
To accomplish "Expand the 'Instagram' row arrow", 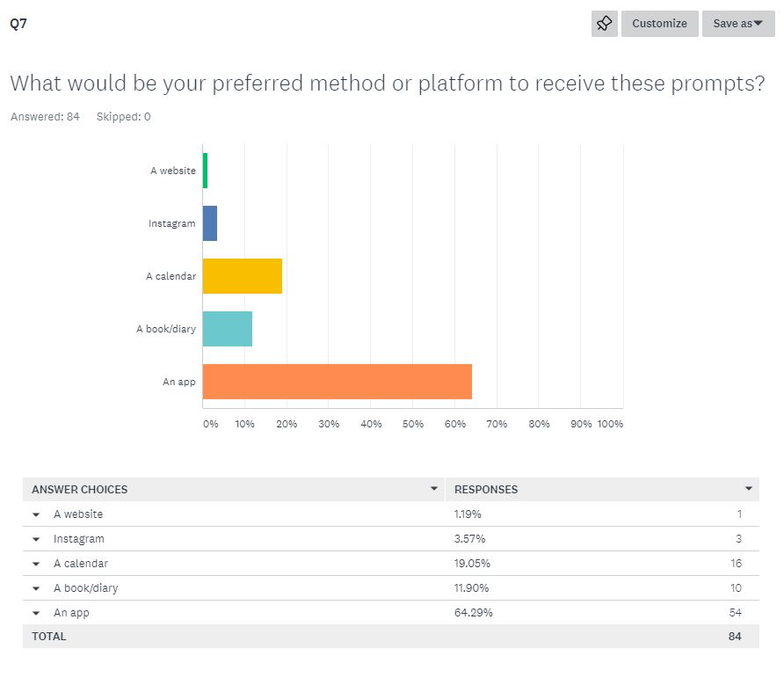I will click(36, 539).
